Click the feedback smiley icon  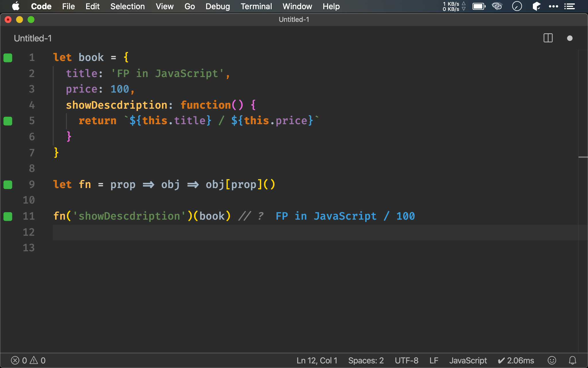pyautogui.click(x=552, y=360)
